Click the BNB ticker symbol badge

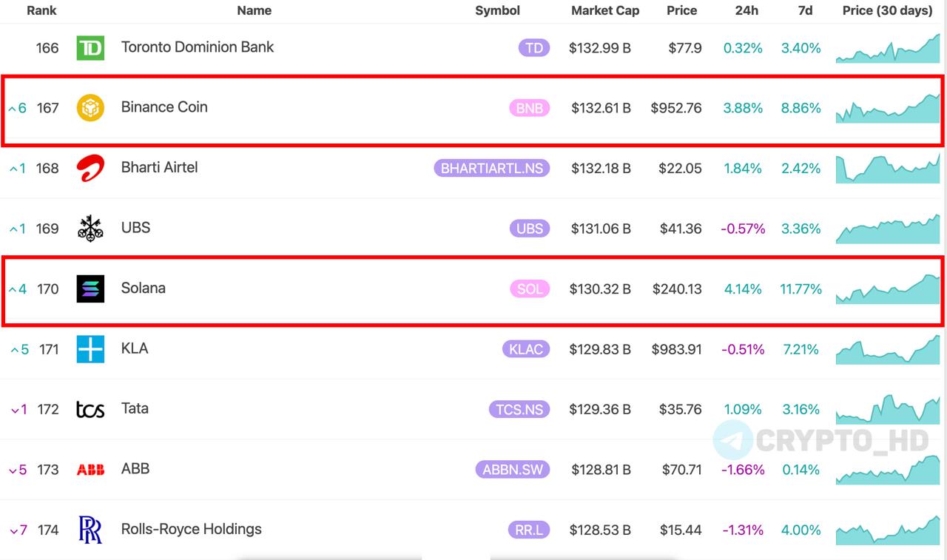coord(530,108)
